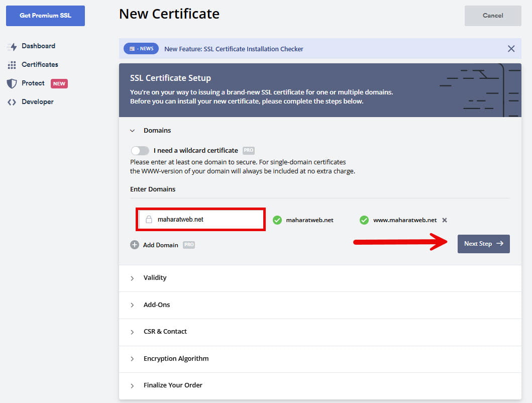
Task: Click the domain input field with maharatweb.net
Action: pyautogui.click(x=201, y=219)
